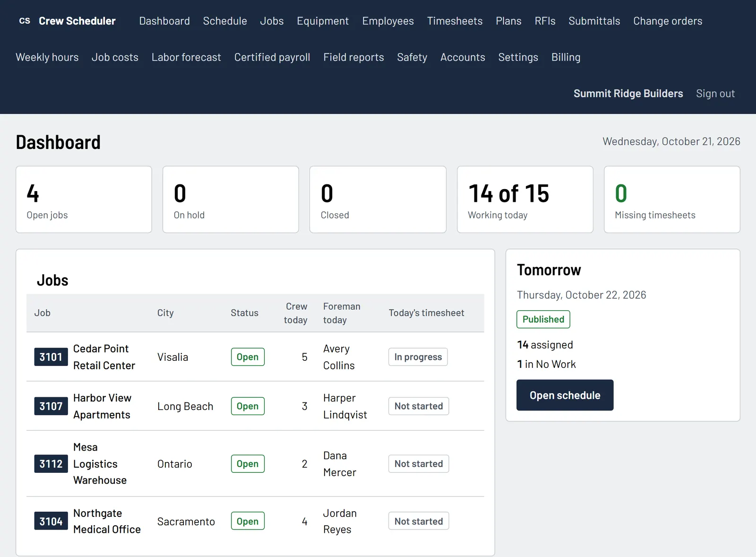
Task: Click Not started timesheet for Harbor View
Action: 419,406
